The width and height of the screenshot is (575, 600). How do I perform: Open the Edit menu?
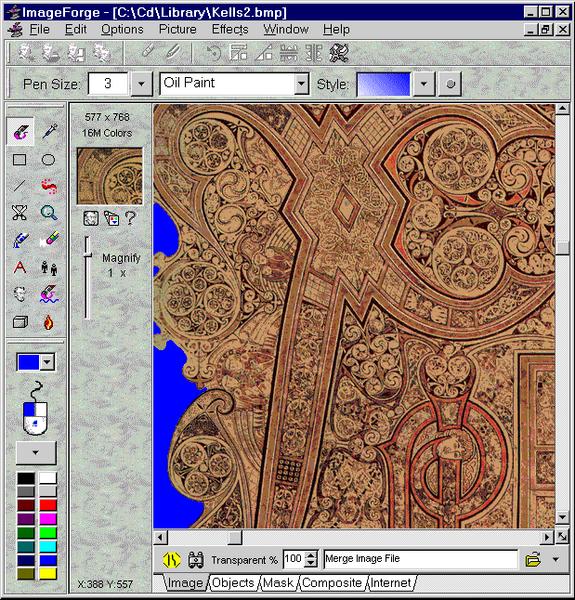76,29
